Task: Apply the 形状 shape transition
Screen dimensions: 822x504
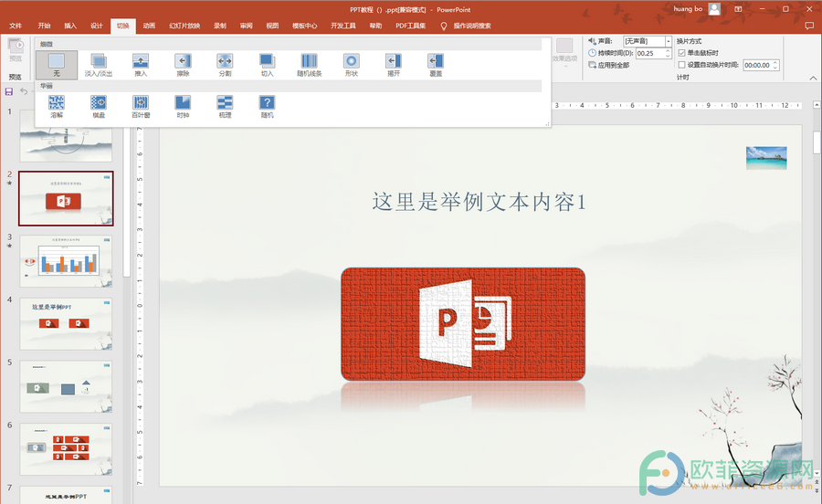Action: [x=352, y=65]
